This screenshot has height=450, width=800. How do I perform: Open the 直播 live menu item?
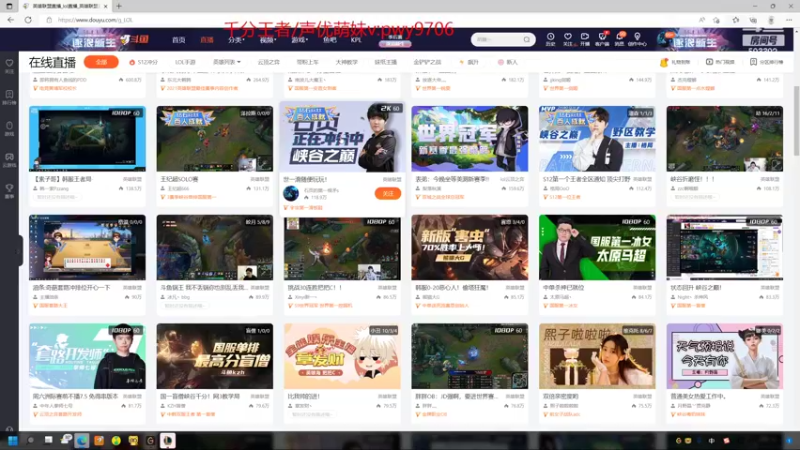[207, 39]
